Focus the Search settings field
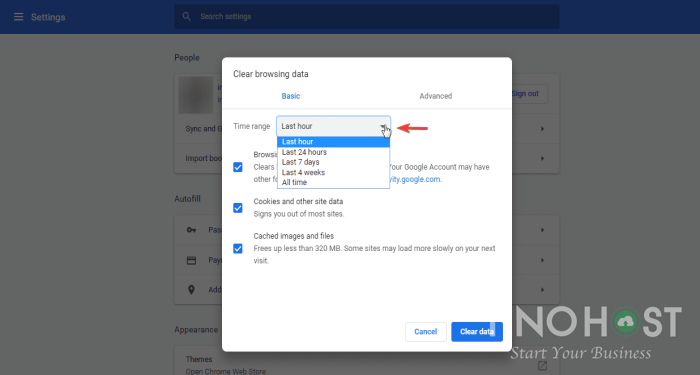 (367, 17)
